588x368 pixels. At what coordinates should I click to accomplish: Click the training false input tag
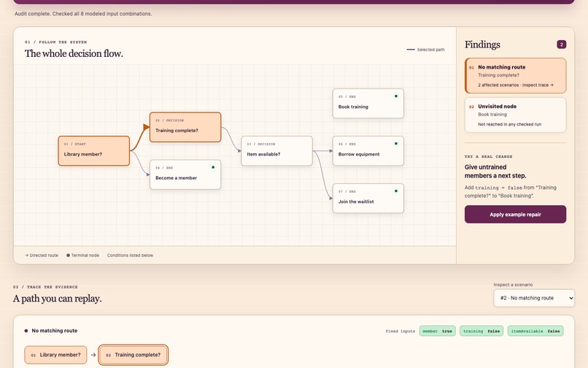coord(481,331)
